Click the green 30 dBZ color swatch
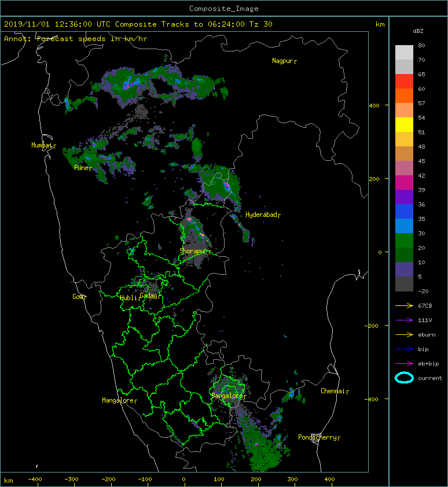Screen dimensions: 448x487 404,240
